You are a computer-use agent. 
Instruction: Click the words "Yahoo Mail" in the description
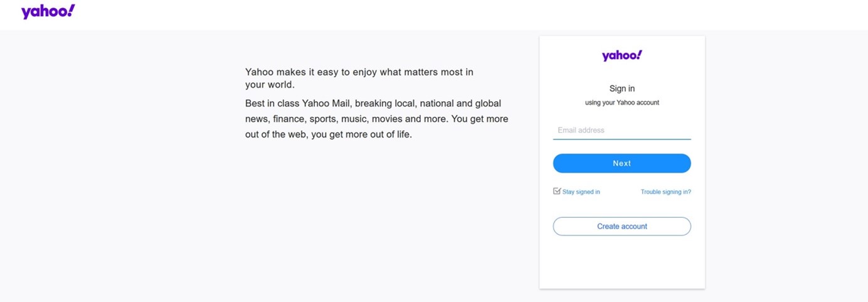pyautogui.click(x=326, y=104)
